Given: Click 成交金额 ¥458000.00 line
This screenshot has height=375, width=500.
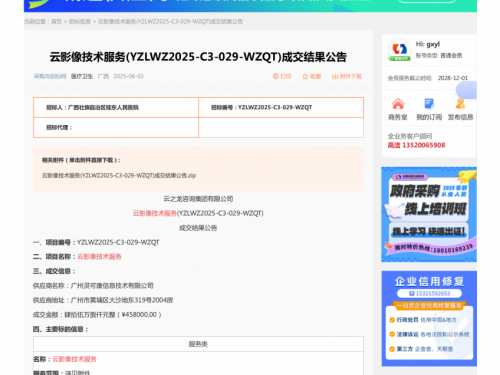Looking at the screenshot, I should point(97,315).
